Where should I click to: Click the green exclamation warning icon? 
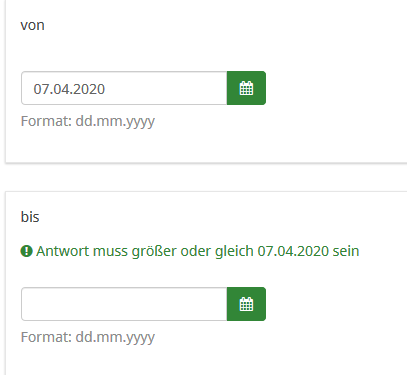pyautogui.click(x=26, y=251)
